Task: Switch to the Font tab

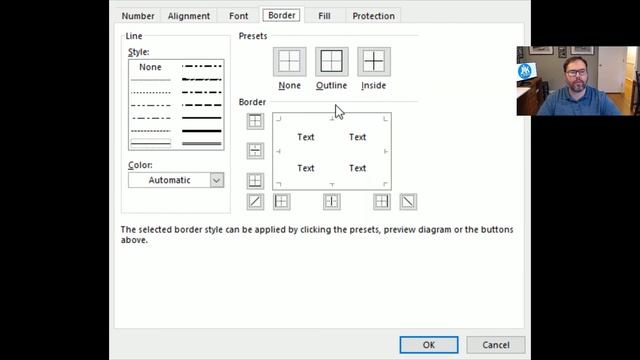Action: click(x=238, y=16)
